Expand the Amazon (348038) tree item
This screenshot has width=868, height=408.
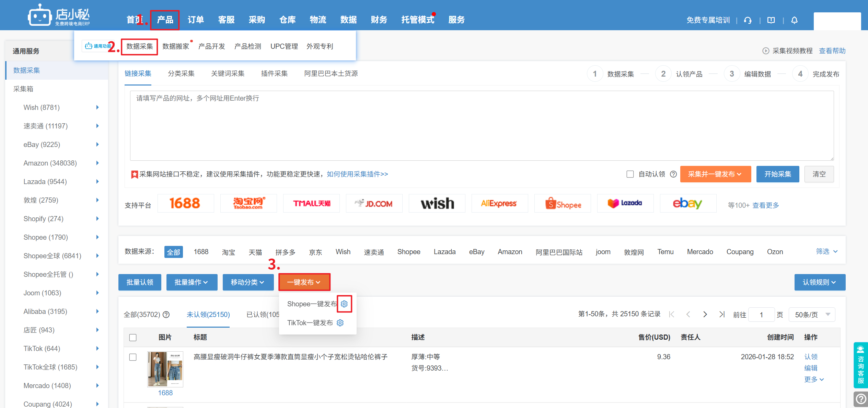(97, 163)
